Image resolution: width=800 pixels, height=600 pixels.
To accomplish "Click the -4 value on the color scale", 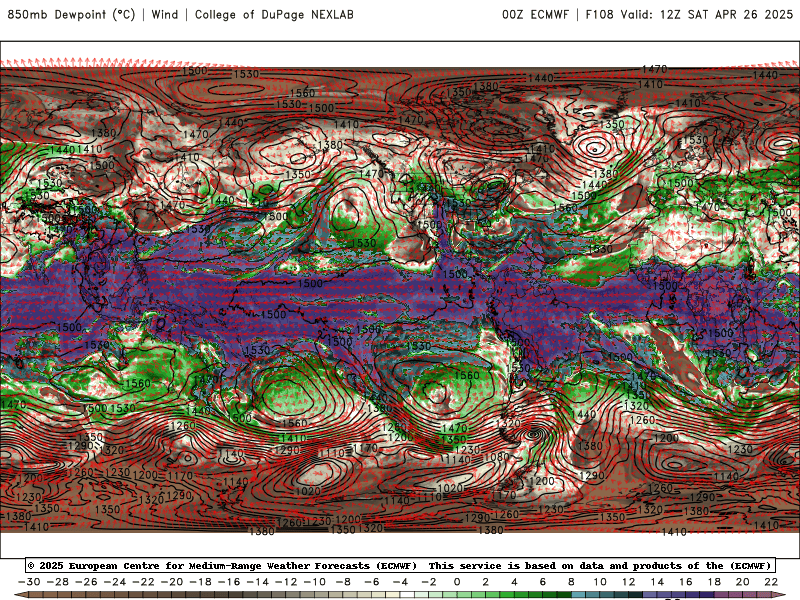I will [401, 582].
